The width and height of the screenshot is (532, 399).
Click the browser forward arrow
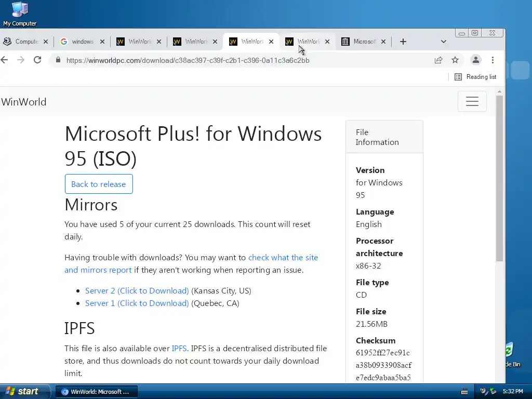[21, 60]
